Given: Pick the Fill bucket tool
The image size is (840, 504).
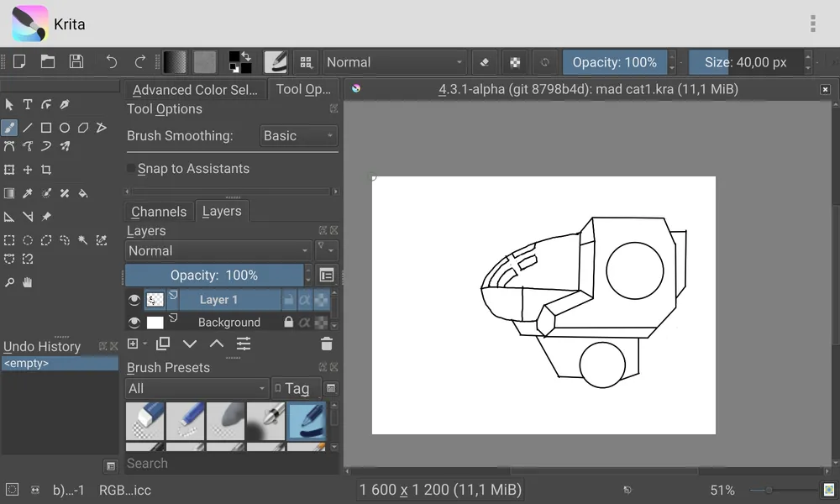Looking at the screenshot, I should [83, 193].
